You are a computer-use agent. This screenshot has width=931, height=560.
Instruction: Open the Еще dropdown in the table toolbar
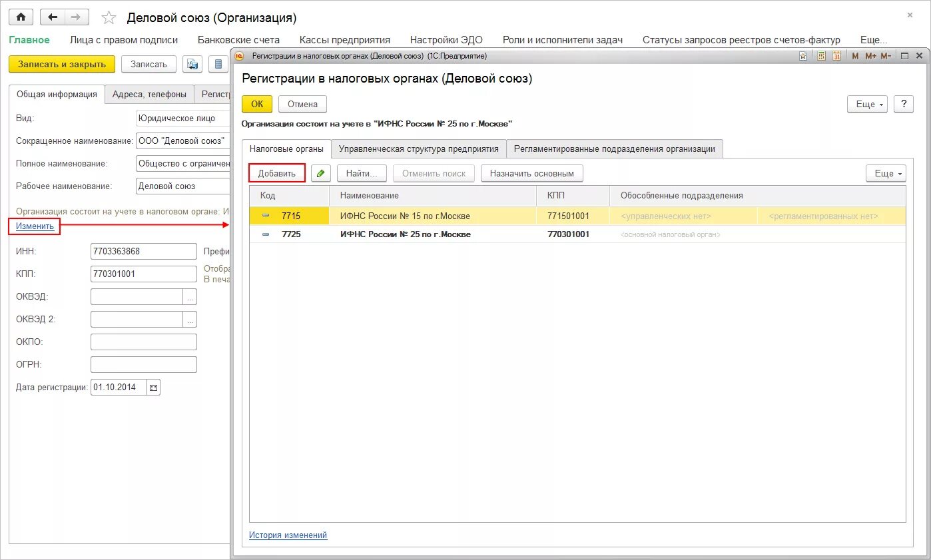tap(886, 173)
